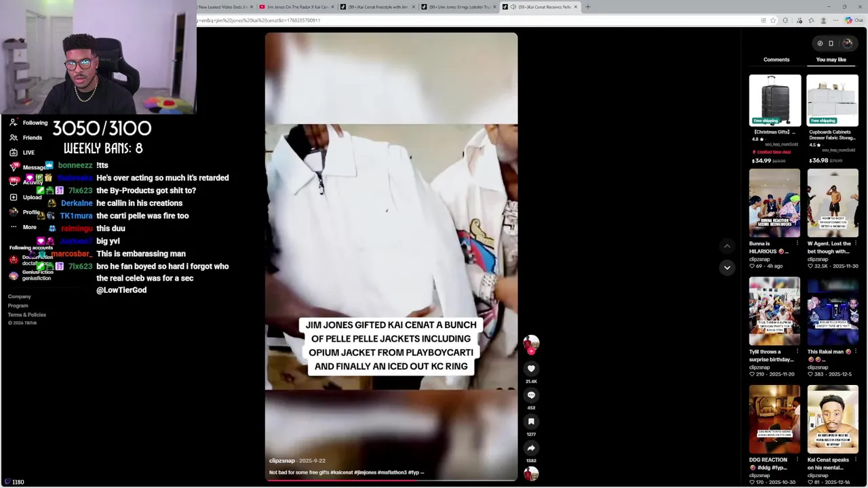
Task: Open the Cupboards Cabinets Dresser product
Action: [x=833, y=100]
